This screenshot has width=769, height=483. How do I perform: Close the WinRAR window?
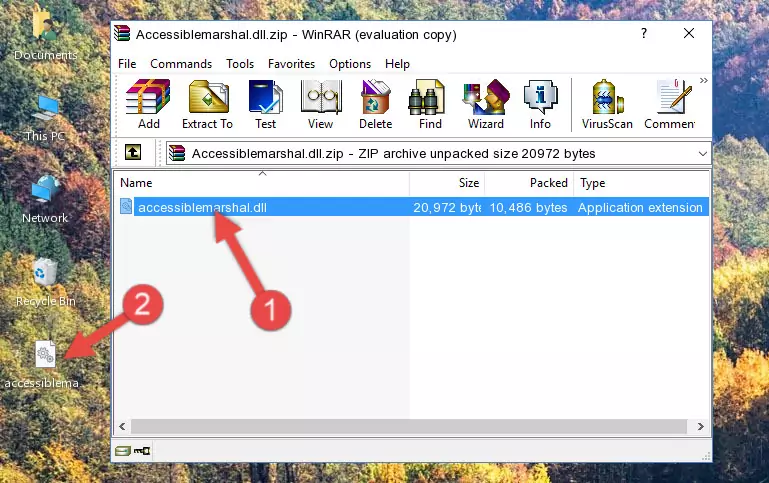coord(689,33)
